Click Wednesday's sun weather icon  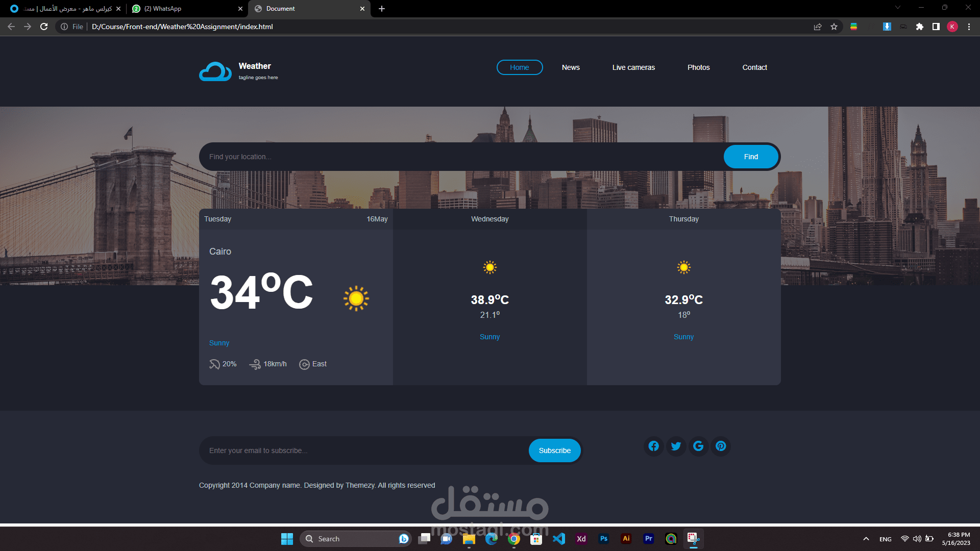click(490, 267)
